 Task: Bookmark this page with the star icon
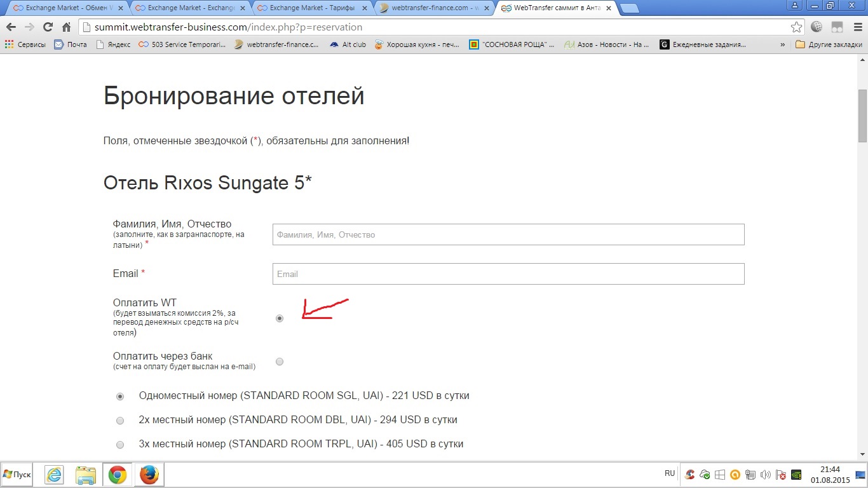796,27
